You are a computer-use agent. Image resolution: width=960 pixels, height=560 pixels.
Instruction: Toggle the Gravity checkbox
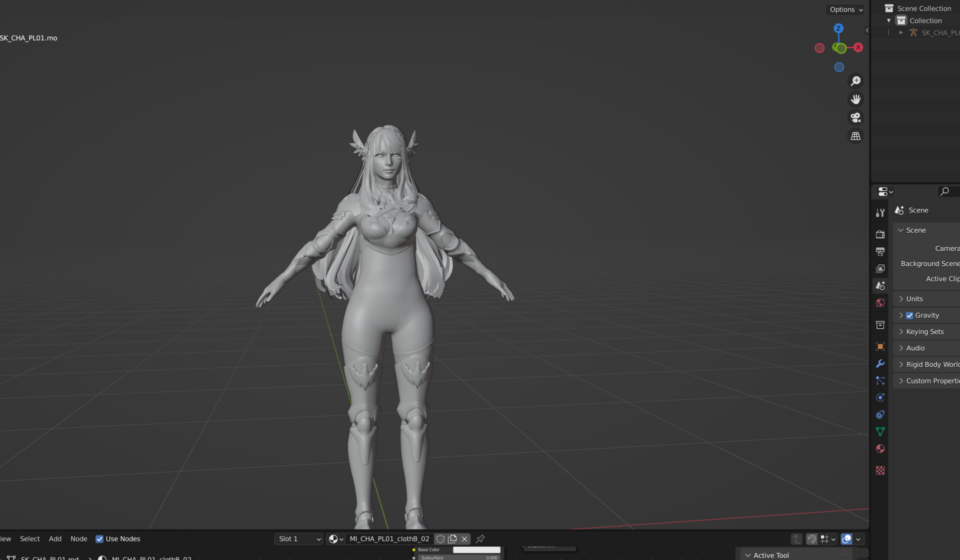[x=909, y=315]
